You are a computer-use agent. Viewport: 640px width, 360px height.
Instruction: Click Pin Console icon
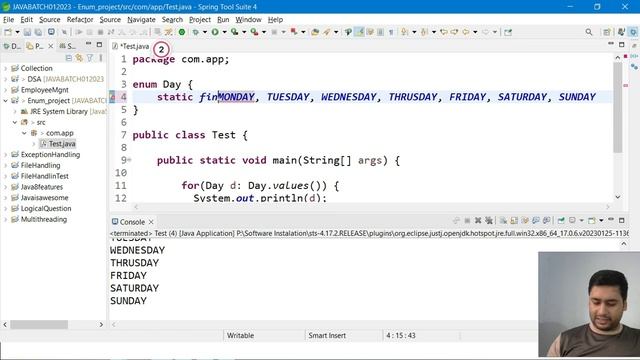[561, 220]
